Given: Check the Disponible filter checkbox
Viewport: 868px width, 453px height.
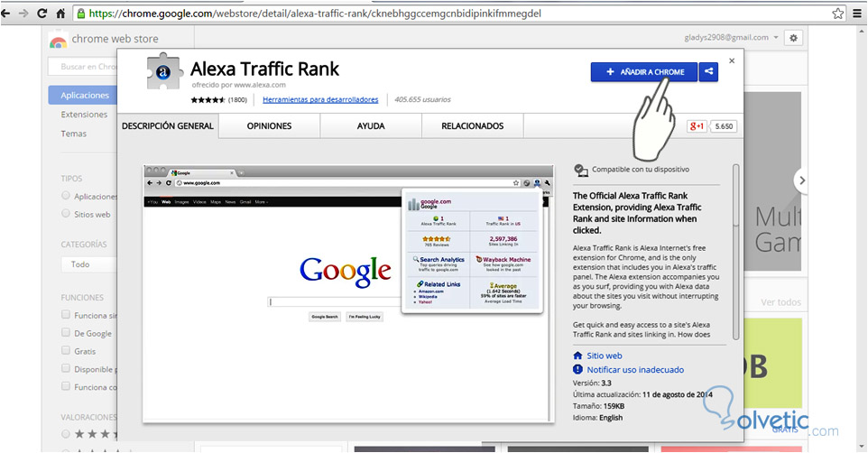Looking at the screenshot, I should pos(66,368).
